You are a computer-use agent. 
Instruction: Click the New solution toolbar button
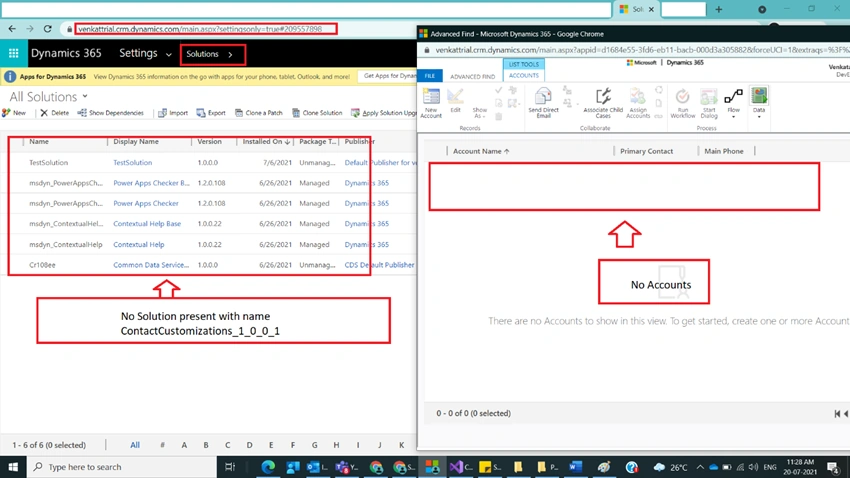[14, 113]
